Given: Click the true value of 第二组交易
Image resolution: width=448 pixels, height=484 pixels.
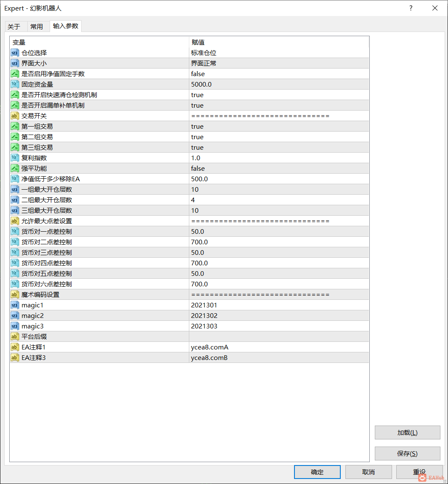Looking at the screenshot, I should click(197, 137).
